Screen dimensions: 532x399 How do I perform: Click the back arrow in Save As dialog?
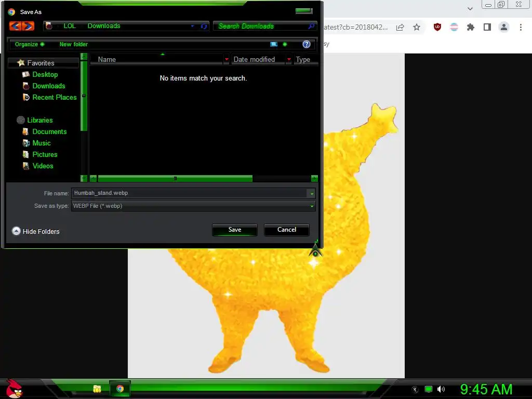coord(15,26)
